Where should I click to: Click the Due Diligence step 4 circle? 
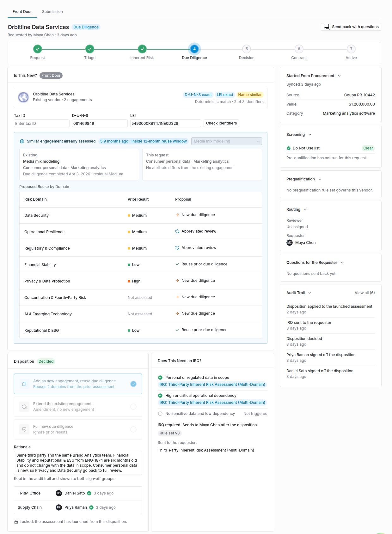coord(194,49)
